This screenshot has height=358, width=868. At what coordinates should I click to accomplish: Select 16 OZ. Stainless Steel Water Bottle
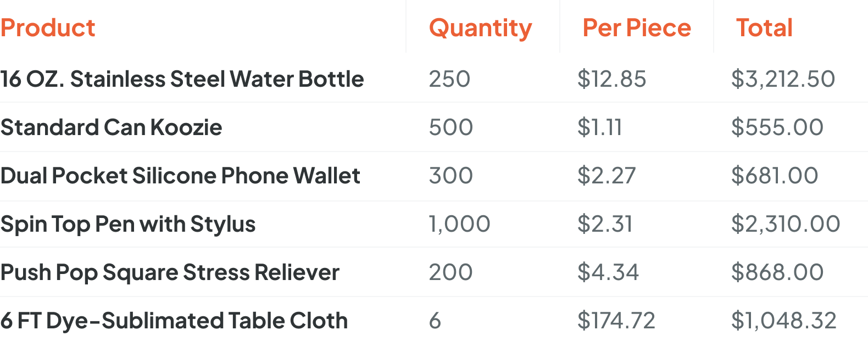point(182,79)
